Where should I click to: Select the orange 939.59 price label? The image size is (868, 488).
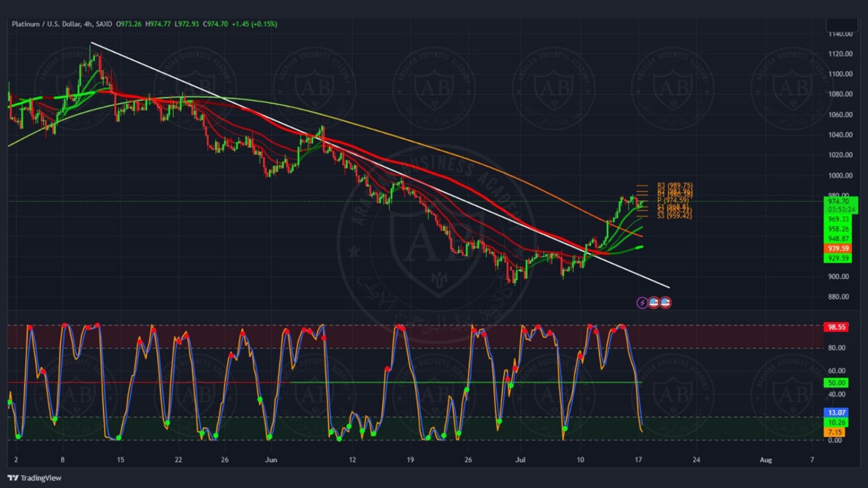[837, 249]
